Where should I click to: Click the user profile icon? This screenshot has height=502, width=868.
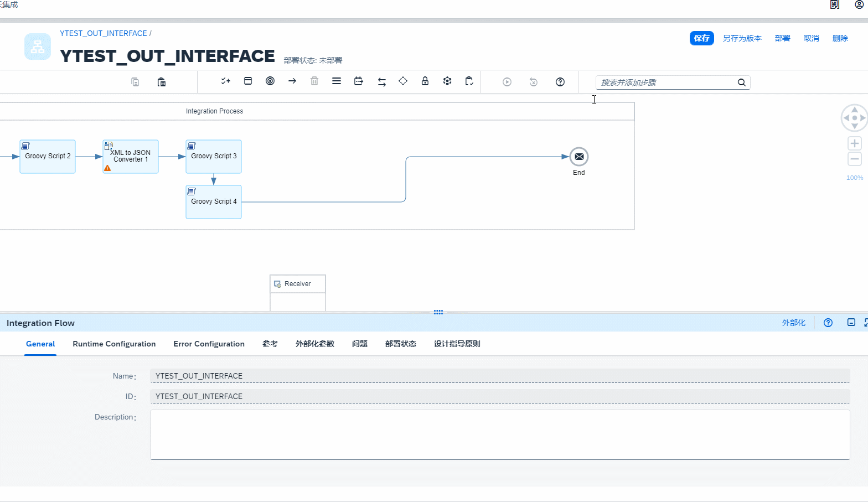click(859, 4)
